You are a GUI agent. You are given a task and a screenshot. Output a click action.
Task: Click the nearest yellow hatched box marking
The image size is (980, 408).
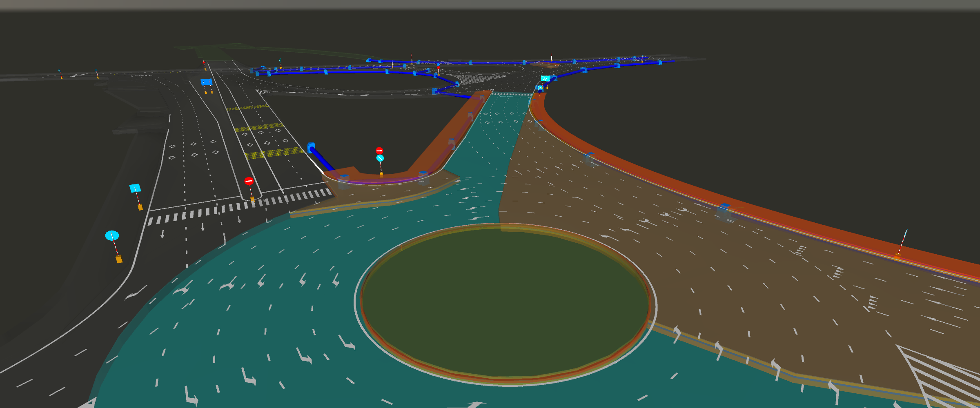tap(274, 153)
